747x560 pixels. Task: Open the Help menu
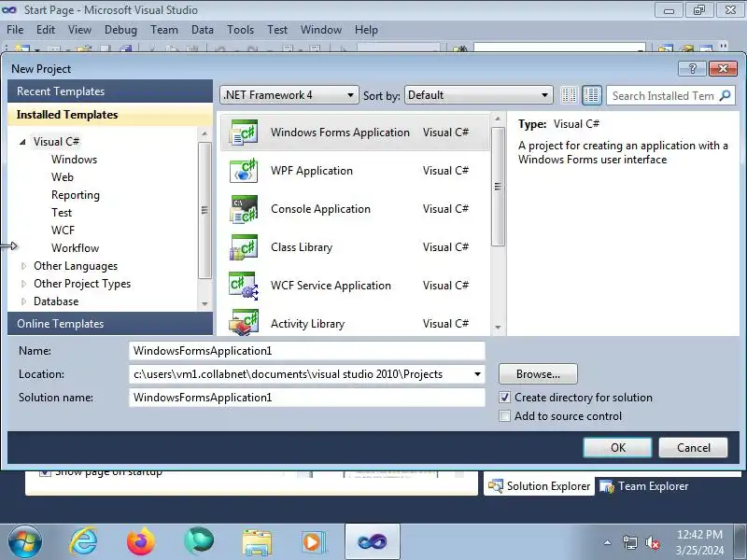(x=366, y=30)
